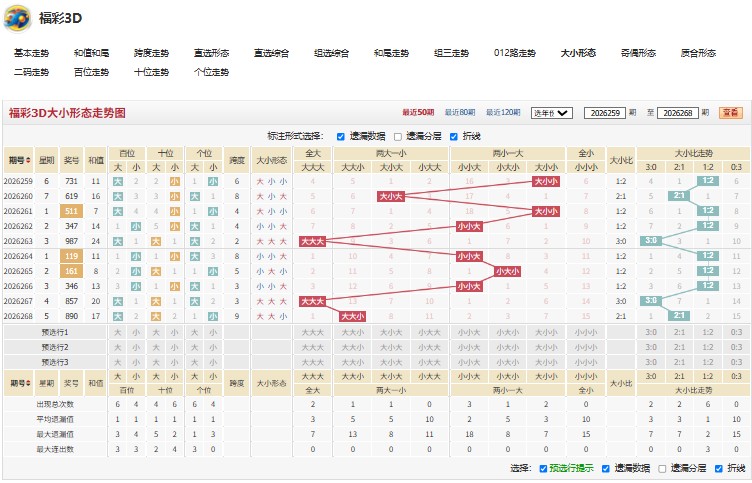
Task: Sort by 期号 using bottom header arrow
Action: [30, 383]
